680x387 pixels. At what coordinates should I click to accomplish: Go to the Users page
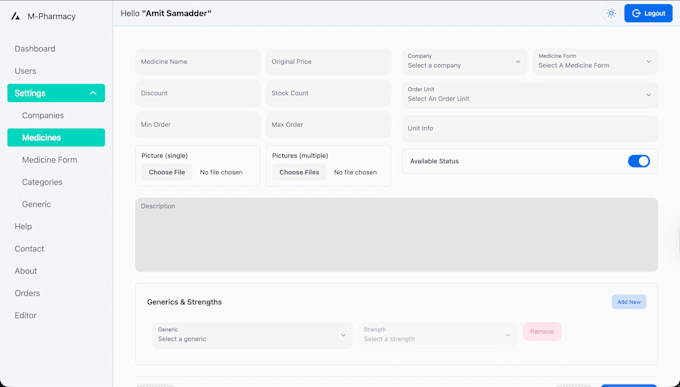[25, 71]
